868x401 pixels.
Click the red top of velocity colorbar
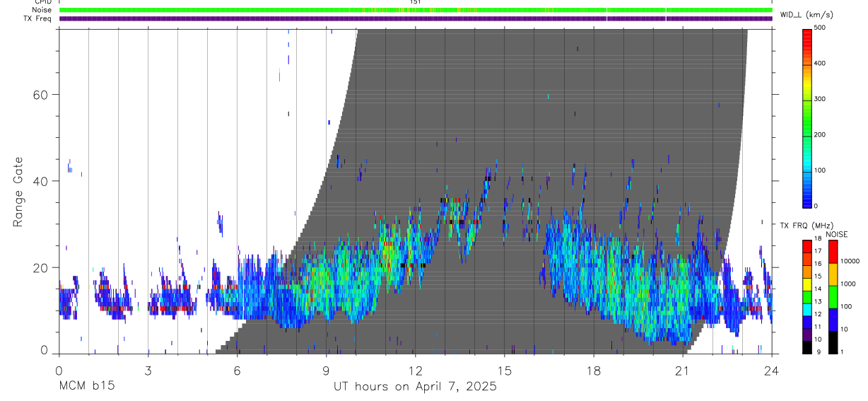click(807, 33)
